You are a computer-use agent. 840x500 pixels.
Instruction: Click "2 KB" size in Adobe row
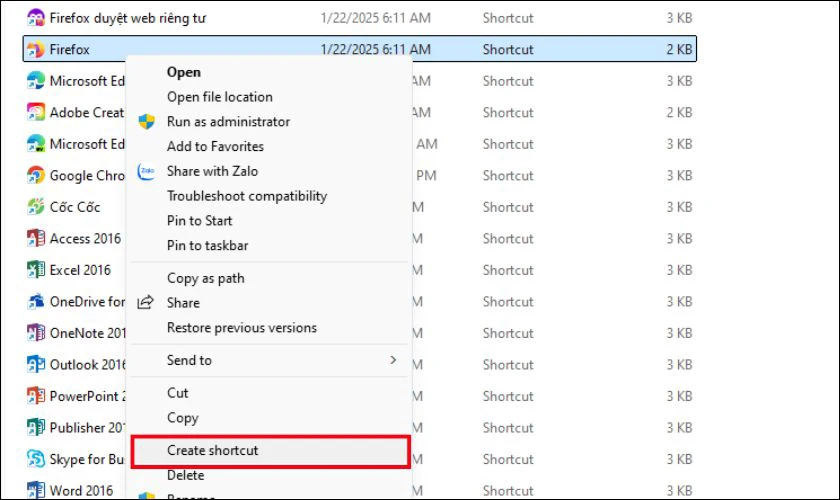[679, 113]
